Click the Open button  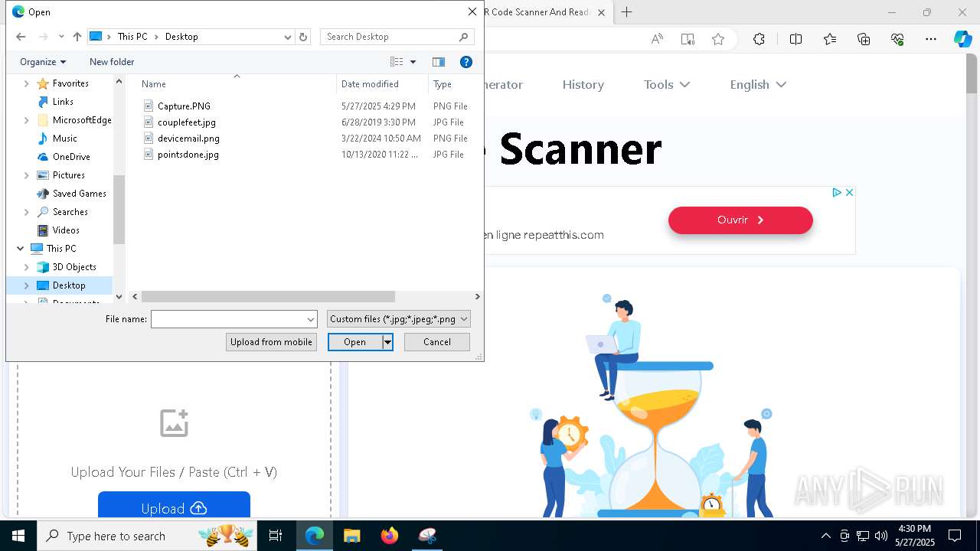click(355, 342)
